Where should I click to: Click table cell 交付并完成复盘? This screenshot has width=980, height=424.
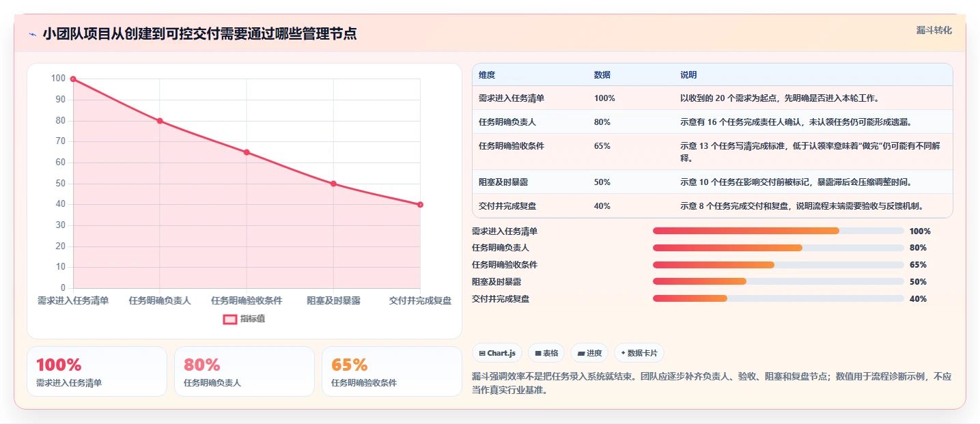(x=507, y=206)
